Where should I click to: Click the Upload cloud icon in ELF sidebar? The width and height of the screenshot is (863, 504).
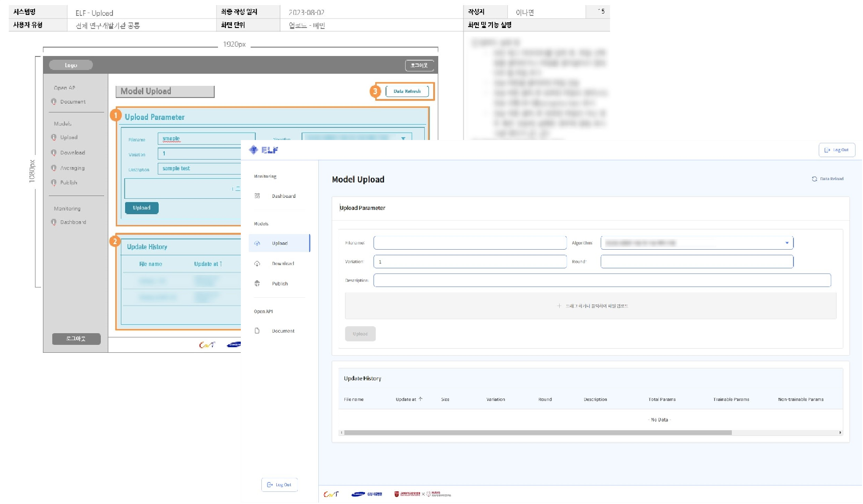257,243
